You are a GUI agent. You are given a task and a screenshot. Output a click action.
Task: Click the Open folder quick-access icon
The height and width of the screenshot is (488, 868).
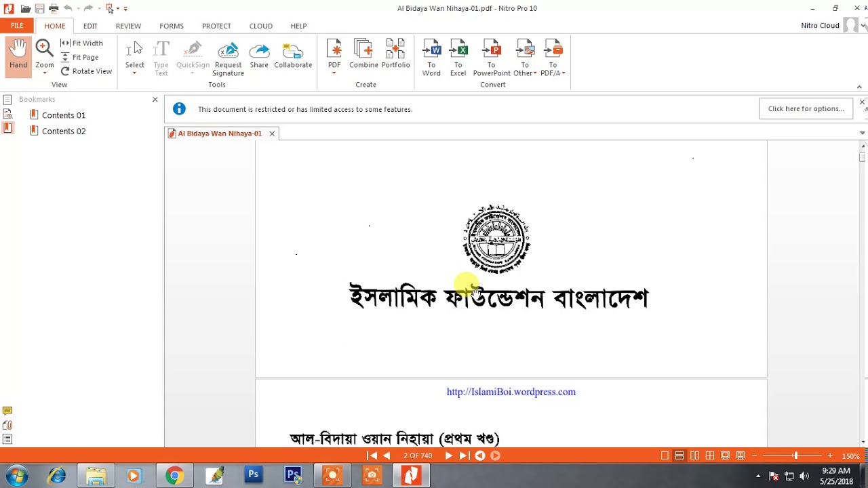tap(25, 9)
